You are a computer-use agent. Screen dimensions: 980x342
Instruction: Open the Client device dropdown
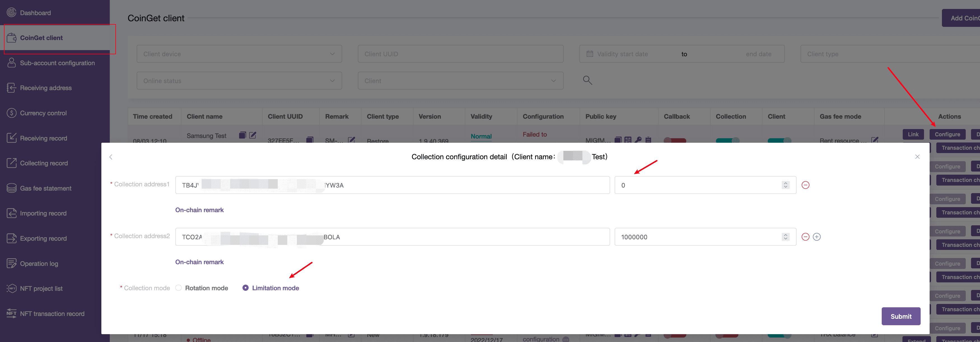click(239, 54)
